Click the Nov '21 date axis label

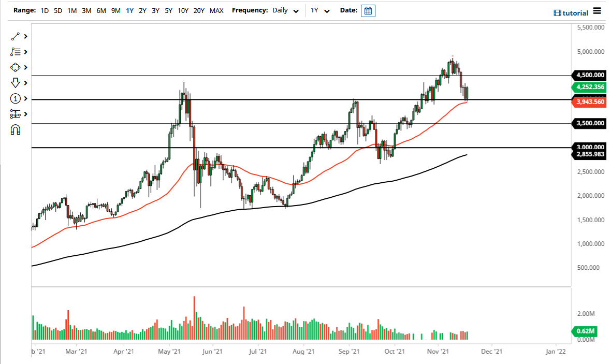438,352
